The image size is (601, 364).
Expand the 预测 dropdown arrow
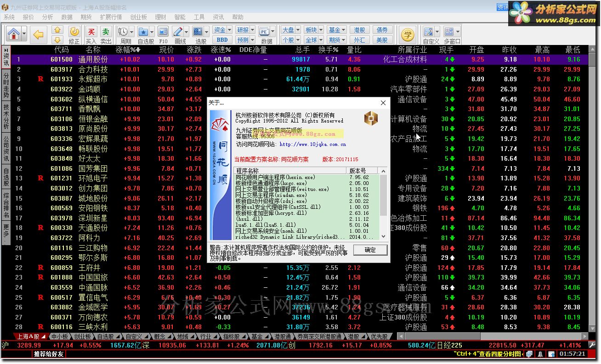tap(253, 39)
